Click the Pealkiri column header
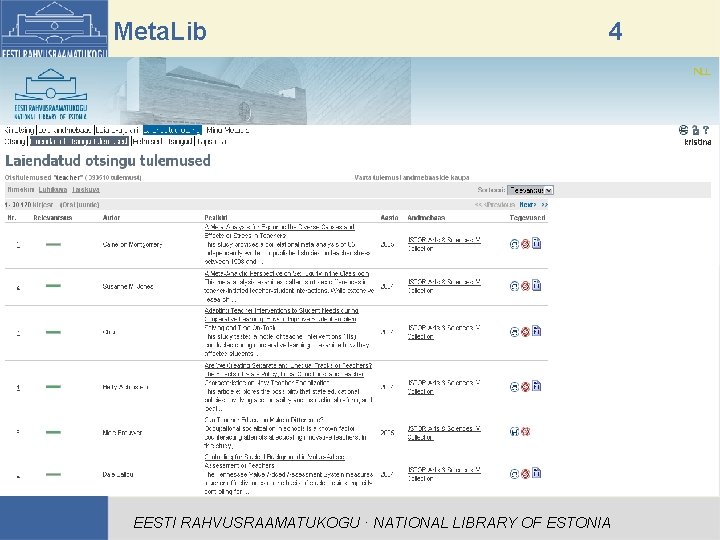Image resolution: width=720 pixels, height=540 pixels. (x=216, y=218)
